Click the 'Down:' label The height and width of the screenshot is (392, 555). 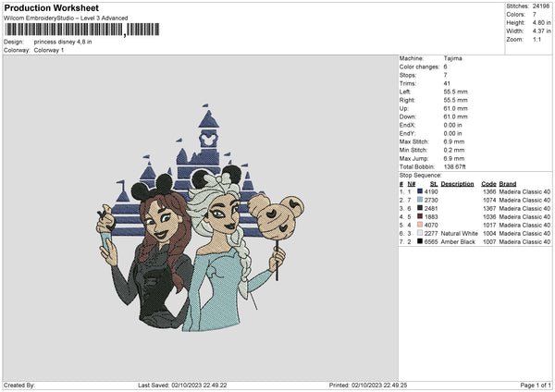[408, 116]
